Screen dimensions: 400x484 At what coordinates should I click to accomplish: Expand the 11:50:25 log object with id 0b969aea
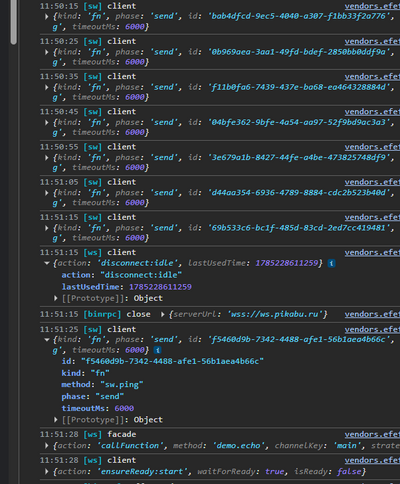tap(47, 52)
